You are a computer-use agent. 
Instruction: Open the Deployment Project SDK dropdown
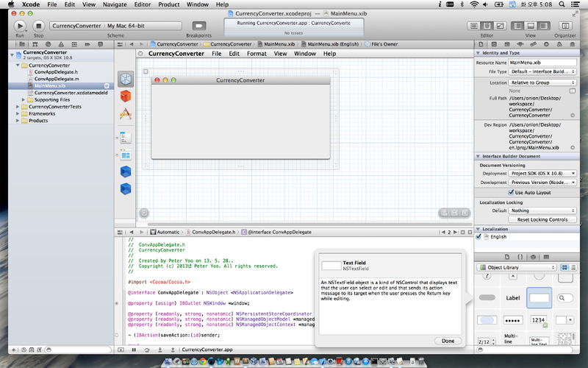(x=542, y=173)
